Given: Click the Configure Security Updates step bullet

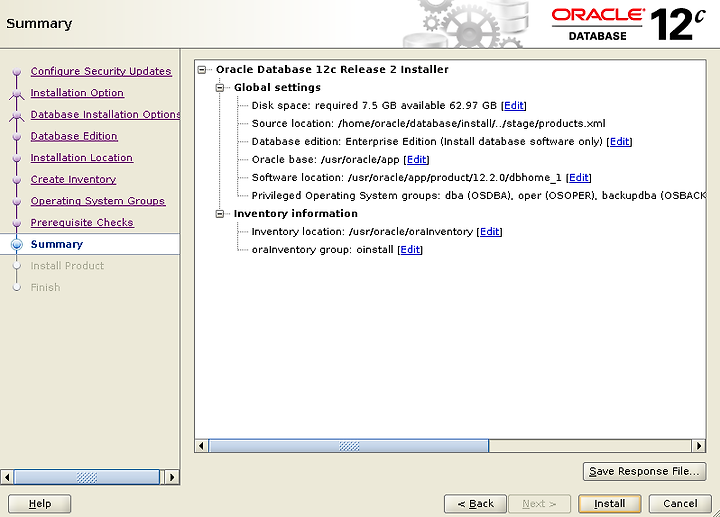Looking at the screenshot, I should tap(17, 72).
